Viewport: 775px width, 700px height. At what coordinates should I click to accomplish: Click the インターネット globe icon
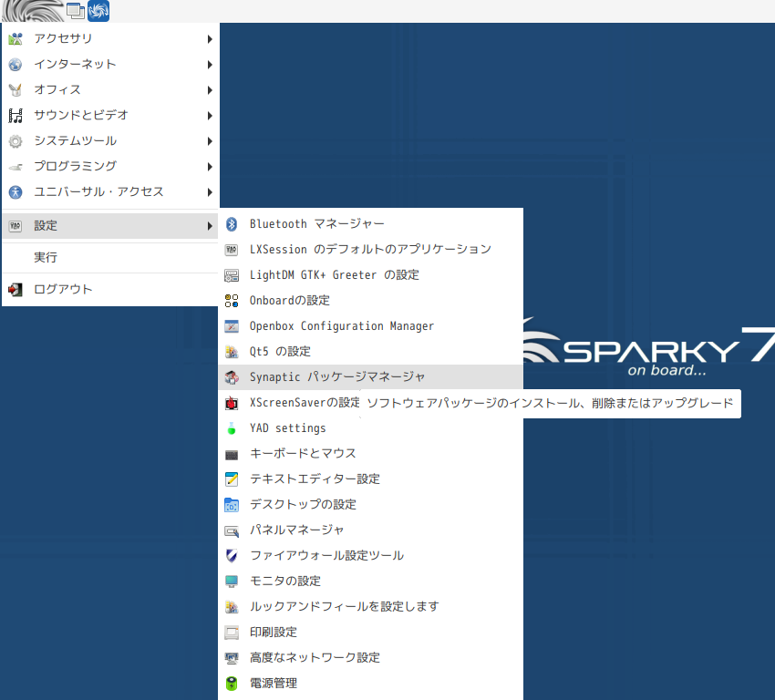(15, 64)
